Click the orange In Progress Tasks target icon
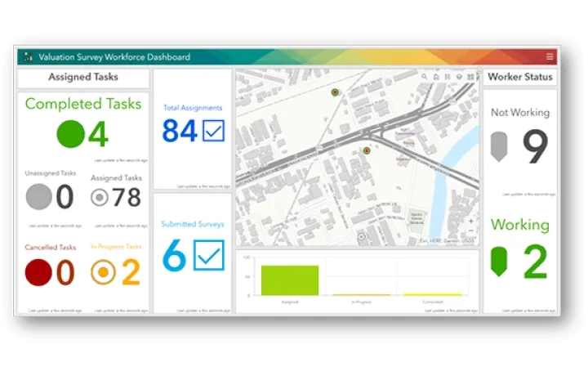Viewport: 588px width, 376px height. point(103,272)
